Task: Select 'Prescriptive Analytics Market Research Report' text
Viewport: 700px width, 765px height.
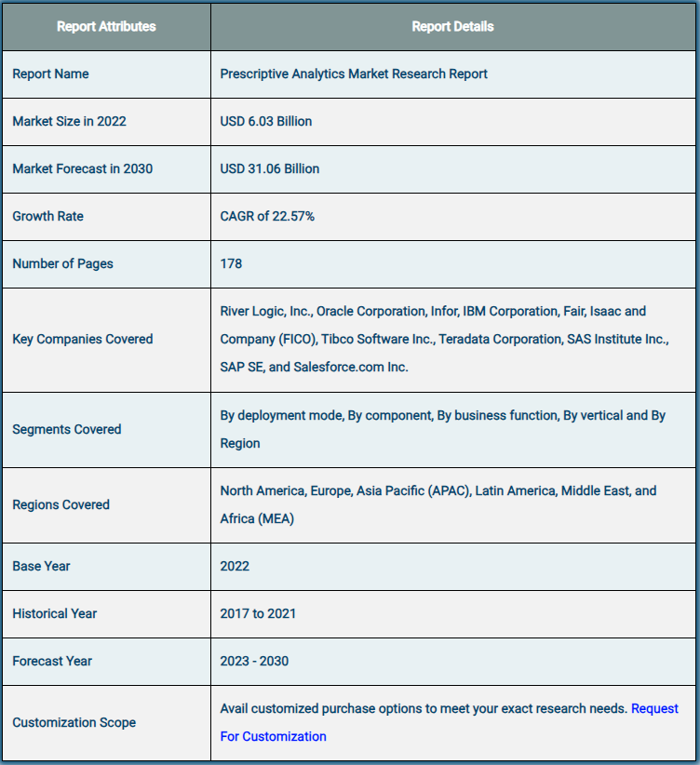Action: pyautogui.click(x=354, y=74)
